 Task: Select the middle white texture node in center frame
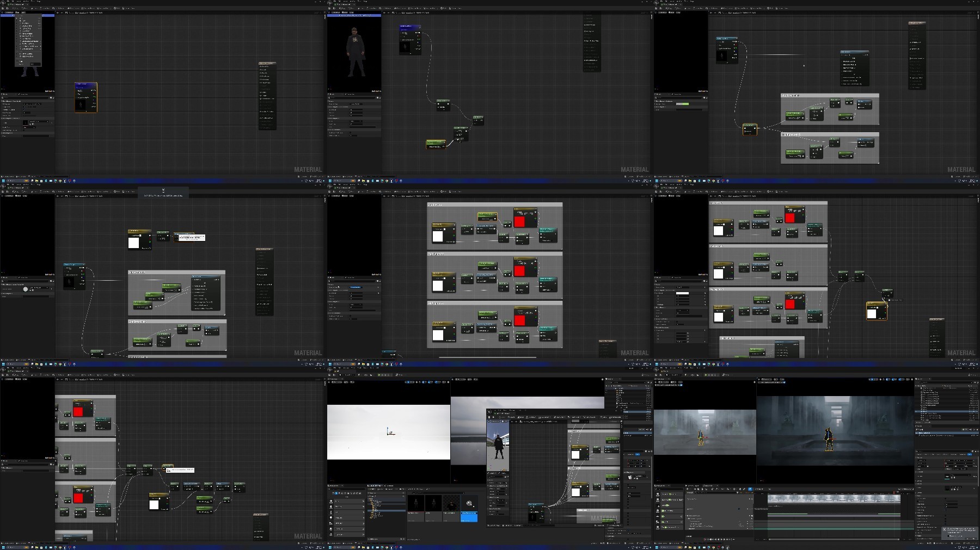(x=444, y=282)
